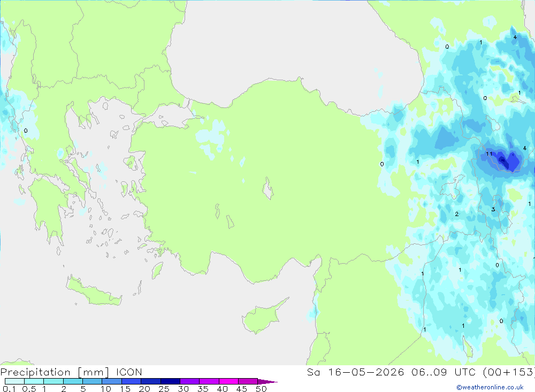The width and height of the screenshot is (535, 392).
Task: Click the 30–35 mm purple legend swatch
Action: pos(190,381)
